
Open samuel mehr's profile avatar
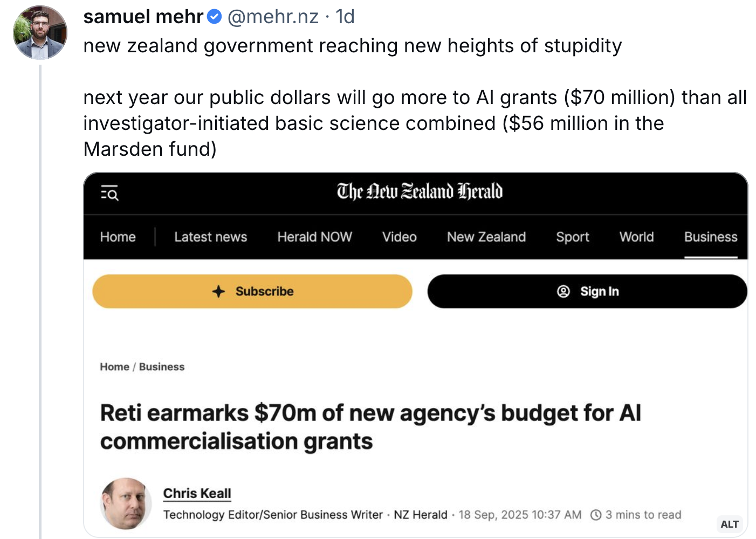click(x=40, y=32)
